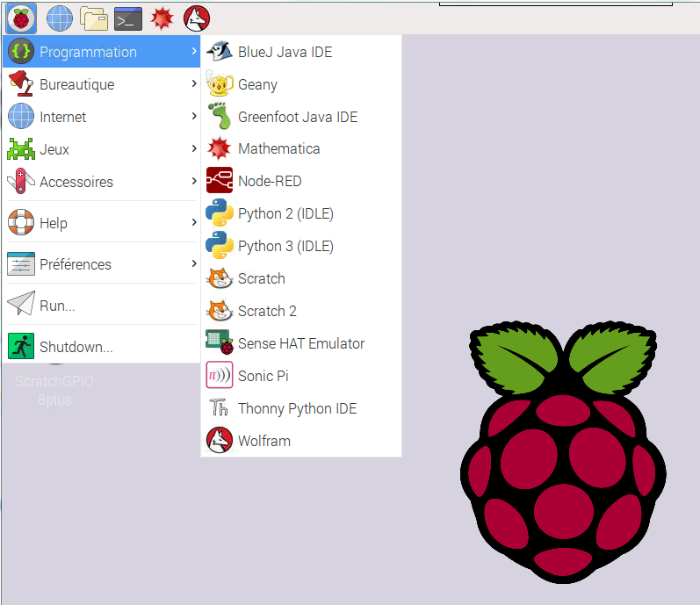The height and width of the screenshot is (605, 700).
Task: Click the Sonic Pi sound wave icon
Action: (220, 375)
